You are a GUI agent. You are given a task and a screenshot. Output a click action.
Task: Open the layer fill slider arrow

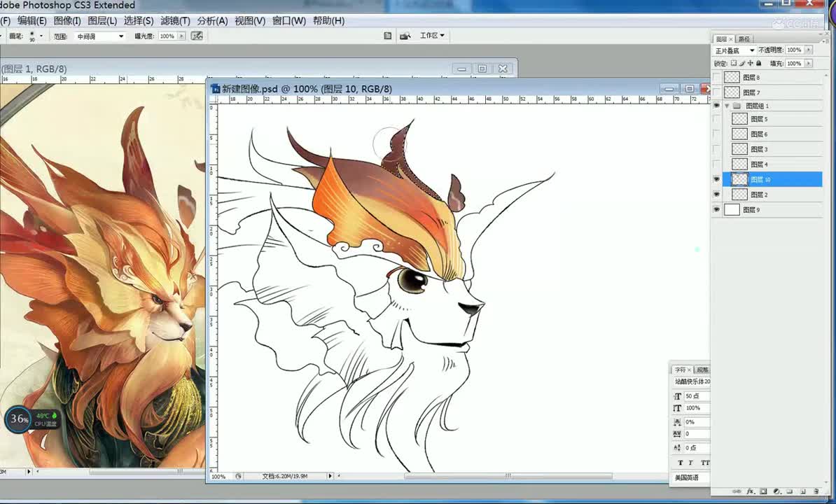tap(809, 64)
